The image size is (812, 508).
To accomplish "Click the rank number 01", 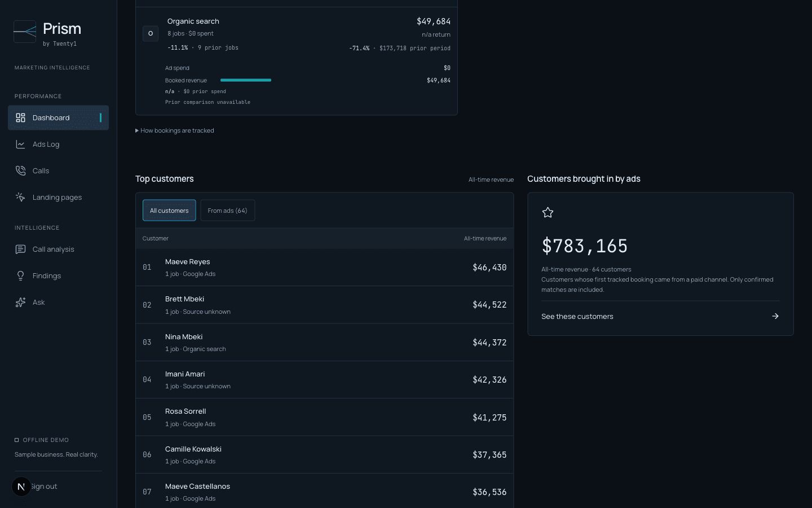I will 147,268.
